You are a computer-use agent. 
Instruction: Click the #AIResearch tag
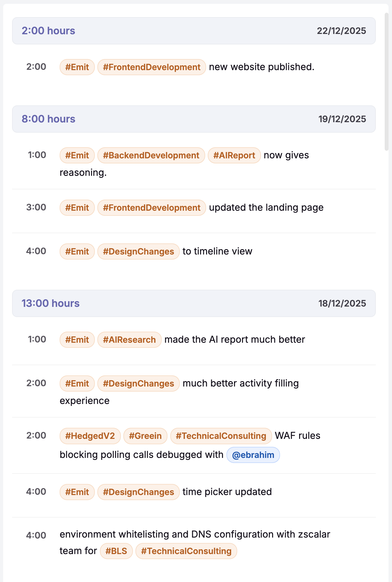pos(129,340)
